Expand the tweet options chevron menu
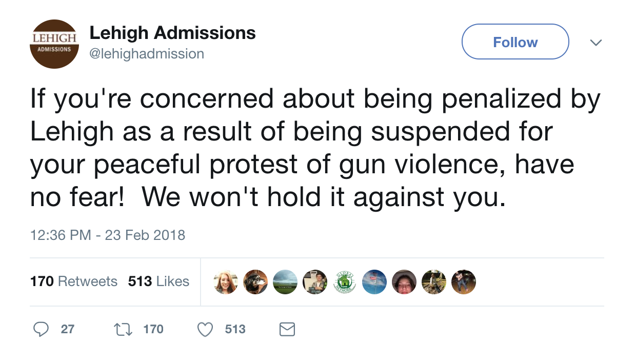Viewport: 635px width, 364px height. point(595,43)
